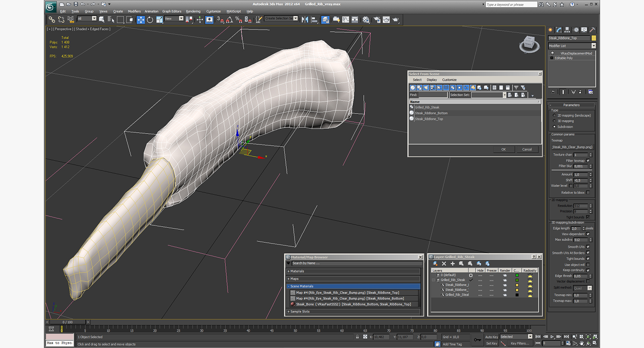Screen dimensions: 644x348
Task: Select the Select and Rotate tool
Action: pos(150,20)
